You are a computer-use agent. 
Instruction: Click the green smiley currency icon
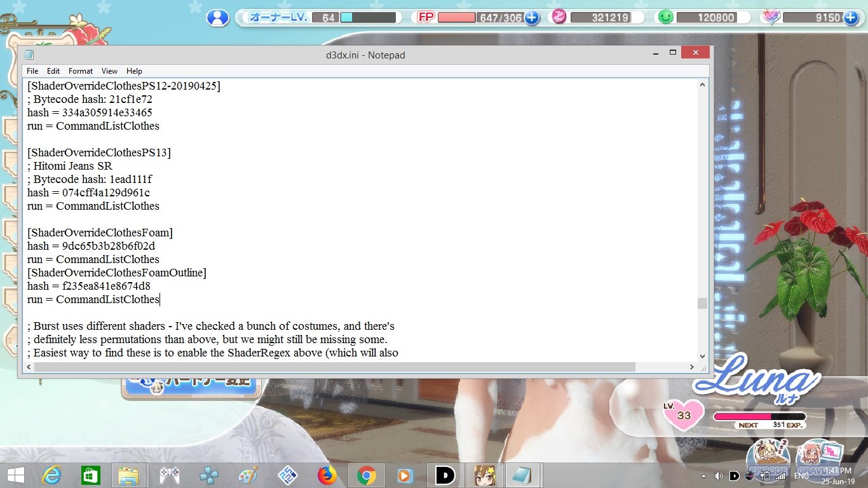pos(665,17)
